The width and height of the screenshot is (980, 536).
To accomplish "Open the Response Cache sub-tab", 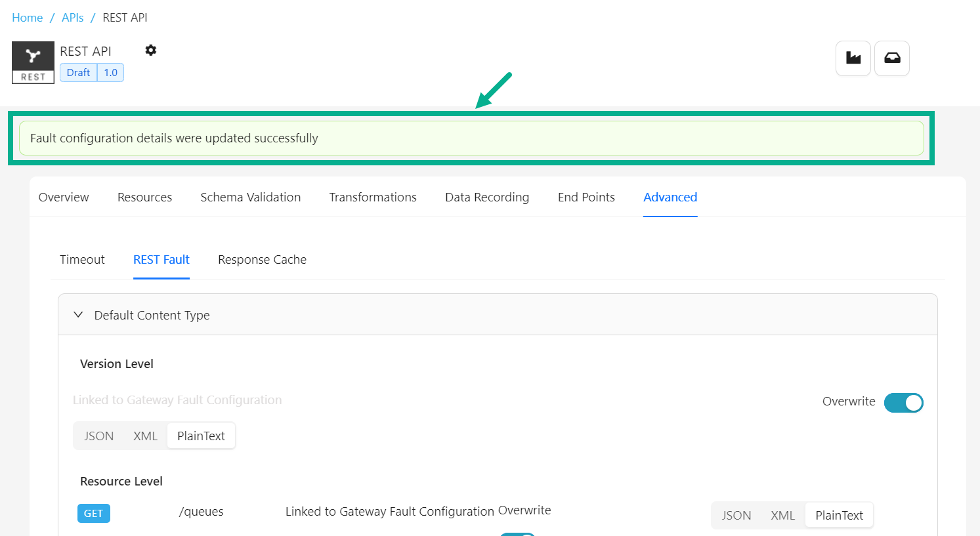I will point(262,260).
